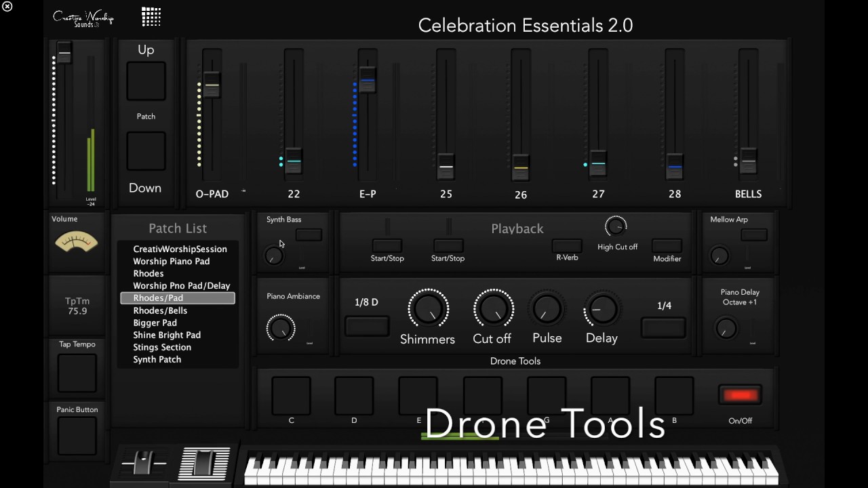
Task: Toggle the Synth Bass switch
Action: click(309, 235)
